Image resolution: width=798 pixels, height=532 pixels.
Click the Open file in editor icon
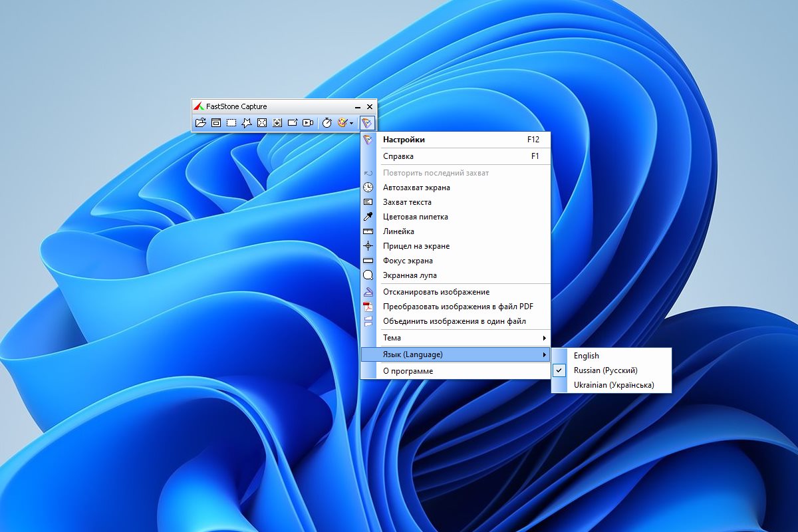200,123
